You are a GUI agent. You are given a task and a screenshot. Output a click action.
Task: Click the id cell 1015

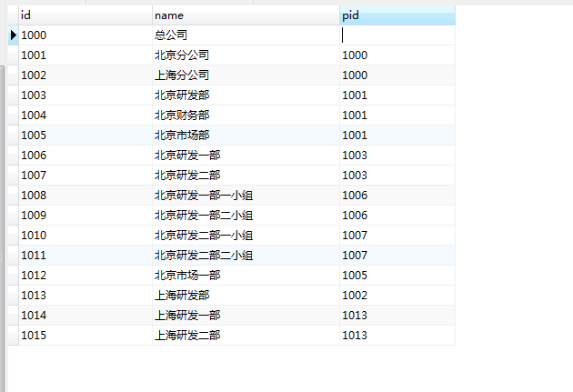pyautogui.click(x=85, y=336)
